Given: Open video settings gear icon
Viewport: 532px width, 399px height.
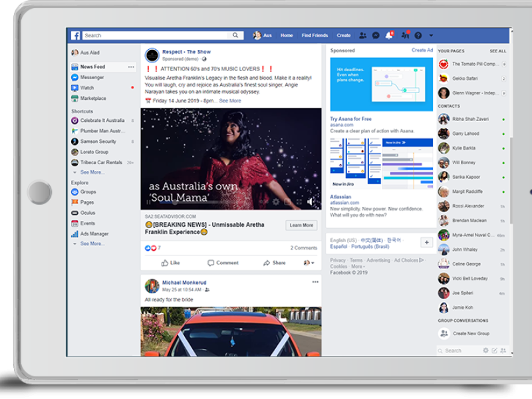Looking at the screenshot, I should click(276, 202).
